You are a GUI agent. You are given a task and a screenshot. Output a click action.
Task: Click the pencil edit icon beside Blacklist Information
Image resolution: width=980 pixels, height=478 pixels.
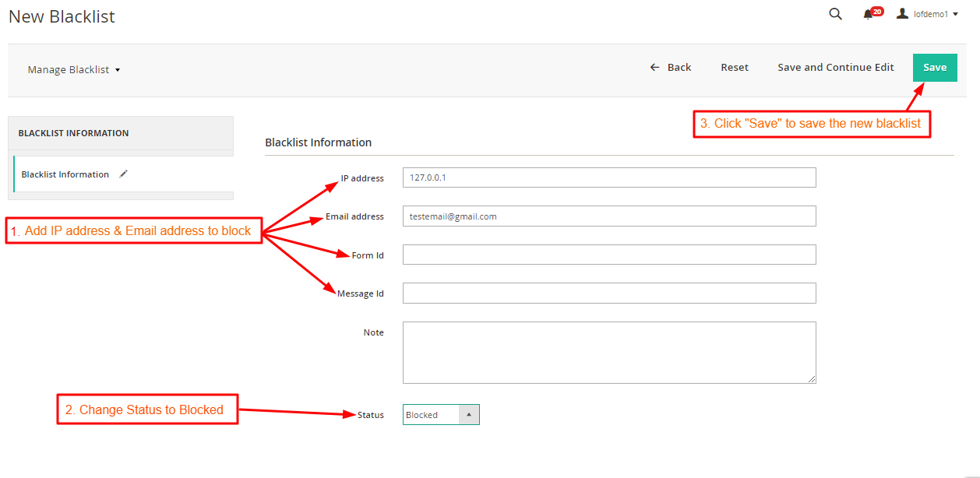point(123,174)
